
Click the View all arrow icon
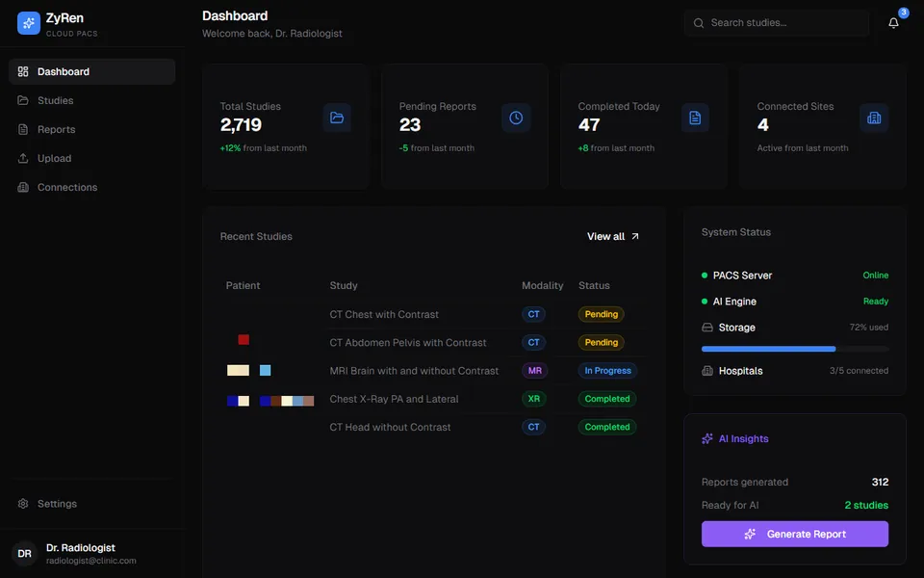click(635, 237)
